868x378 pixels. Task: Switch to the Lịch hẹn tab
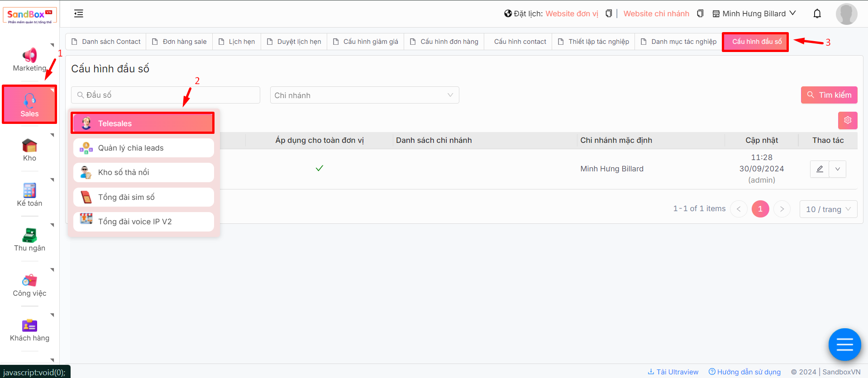tap(237, 42)
